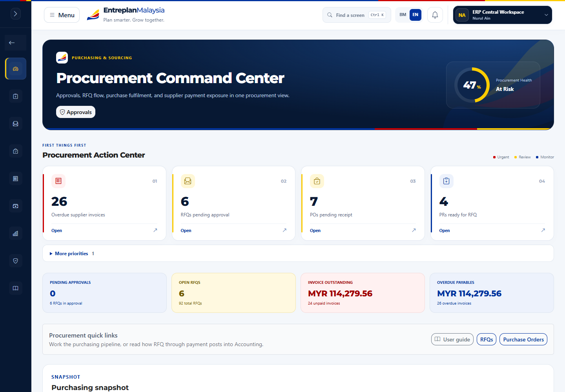Image resolution: width=565 pixels, height=392 pixels.
Task: Click arrow on PRs ready for RFQ card
Action: 543,230
